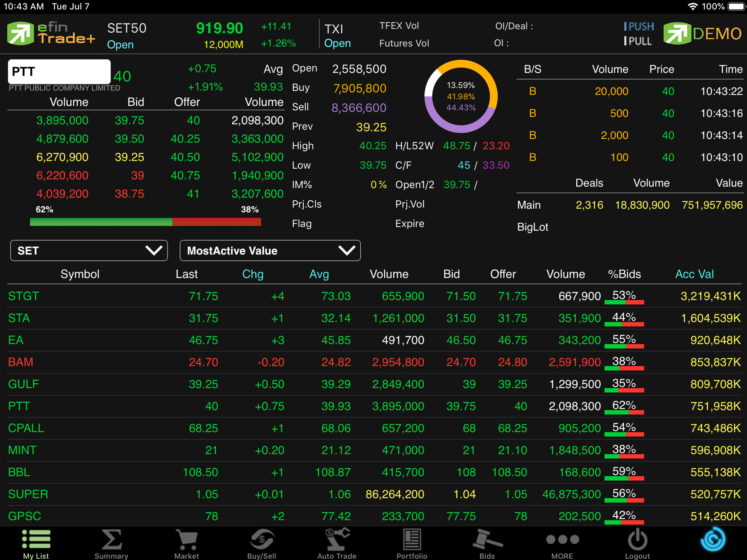Viewport: 747px width, 560px height.
Task: Tap the %Bids column header
Action: [x=625, y=274]
